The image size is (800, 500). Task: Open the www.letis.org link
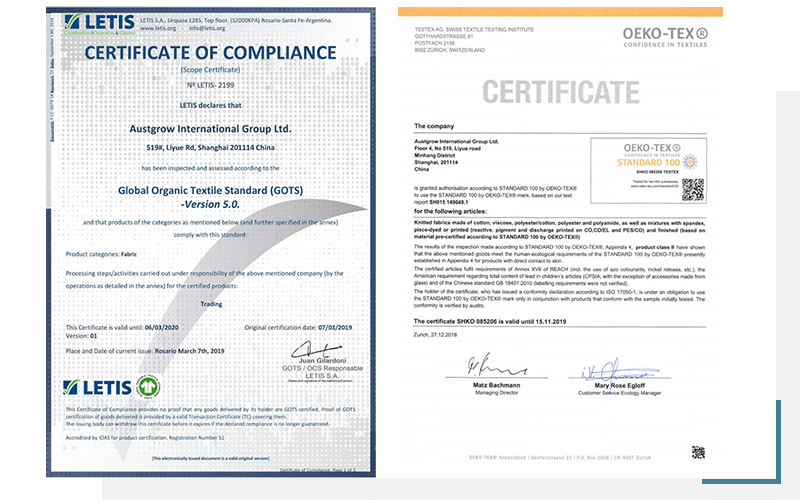(158, 28)
